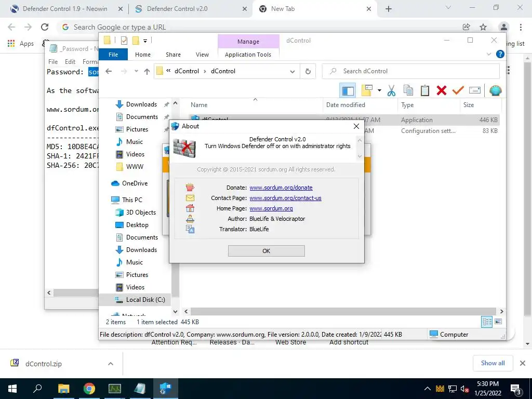Open the Share ribbon tab
Viewport: 532px width, 399px height.
point(173,55)
